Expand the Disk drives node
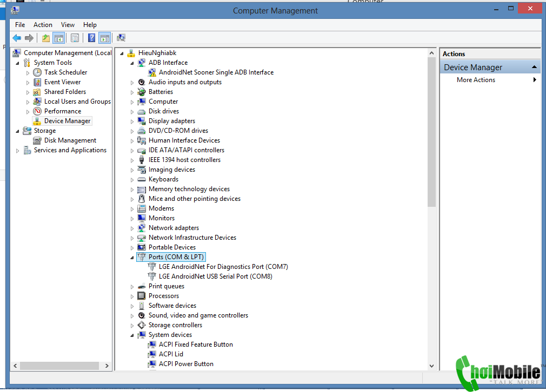This screenshot has height=392, width=546. click(132, 112)
